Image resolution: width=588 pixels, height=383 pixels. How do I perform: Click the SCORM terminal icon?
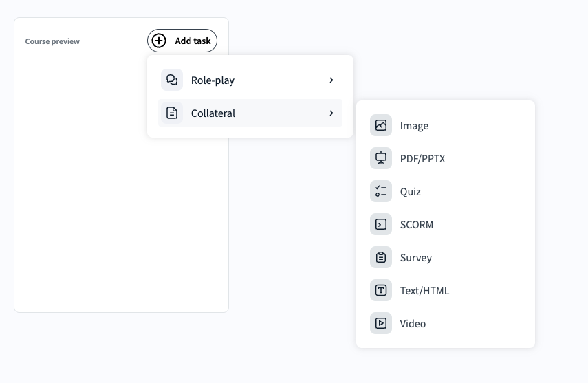tap(381, 224)
